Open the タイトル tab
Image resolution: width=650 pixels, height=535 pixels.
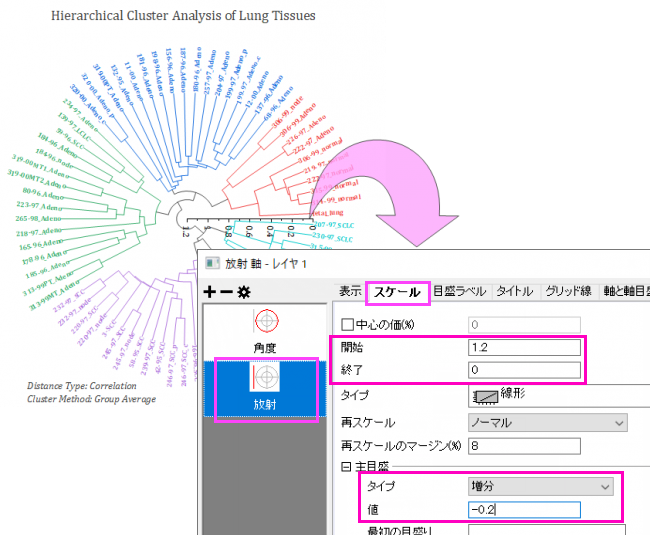point(514,291)
